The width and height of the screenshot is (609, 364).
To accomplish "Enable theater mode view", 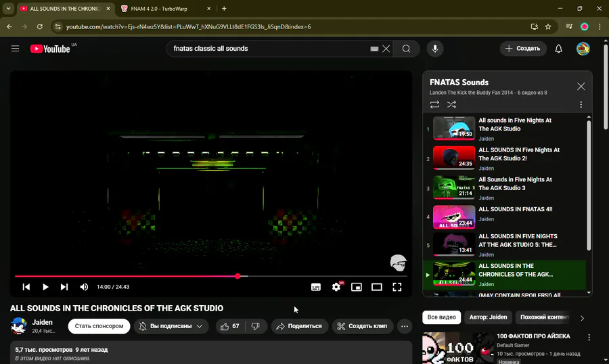I will [377, 287].
